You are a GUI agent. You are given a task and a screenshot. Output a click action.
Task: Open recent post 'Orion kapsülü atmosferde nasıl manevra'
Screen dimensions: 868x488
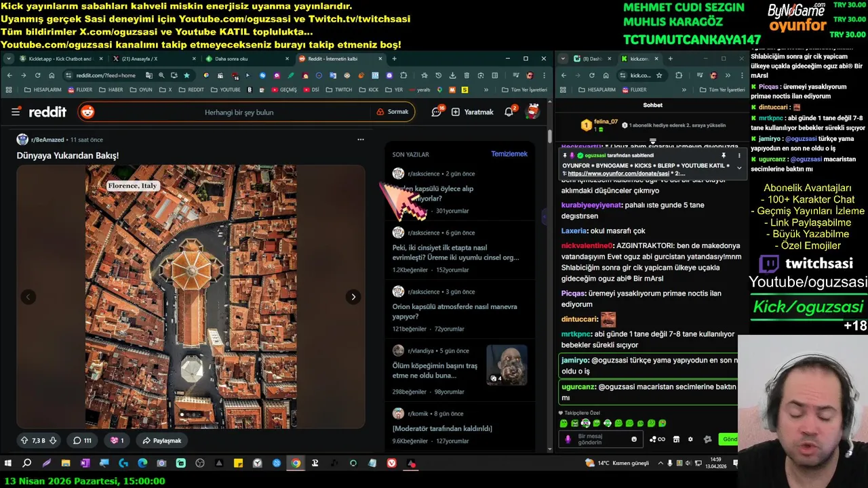(455, 311)
